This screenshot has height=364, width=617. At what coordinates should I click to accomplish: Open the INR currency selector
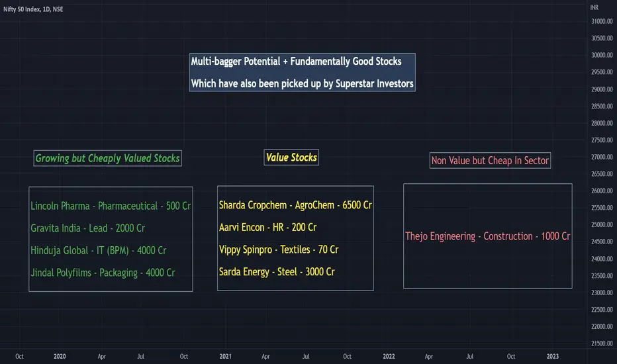point(594,7)
